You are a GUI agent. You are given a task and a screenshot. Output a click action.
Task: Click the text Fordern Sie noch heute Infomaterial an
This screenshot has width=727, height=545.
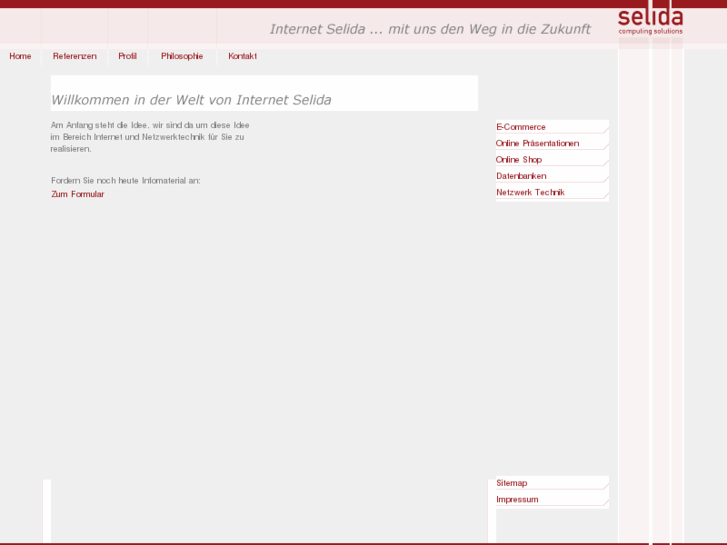click(x=126, y=180)
